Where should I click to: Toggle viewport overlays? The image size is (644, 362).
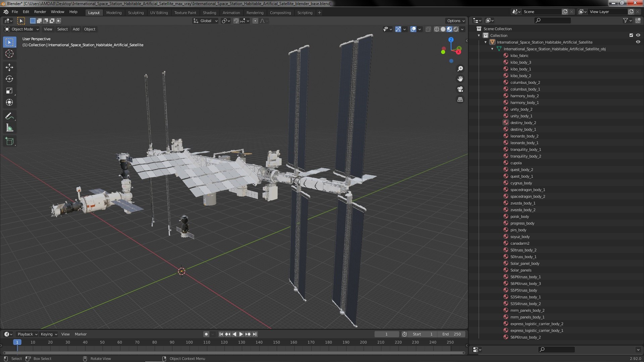(413, 29)
